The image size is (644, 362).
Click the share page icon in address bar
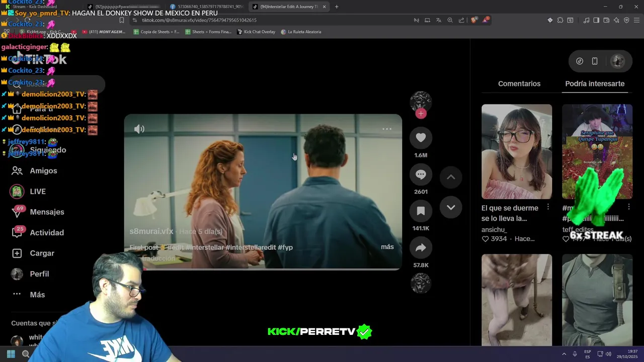pos(461,20)
